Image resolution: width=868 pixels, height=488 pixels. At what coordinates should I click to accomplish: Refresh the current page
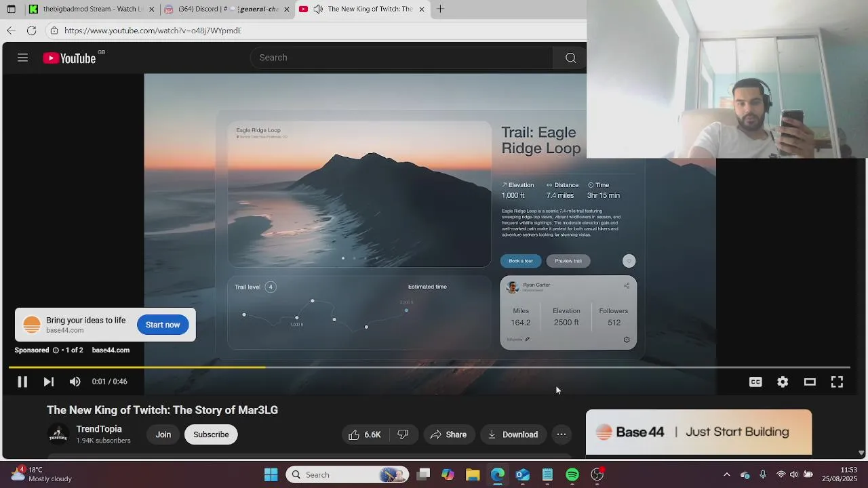point(31,30)
